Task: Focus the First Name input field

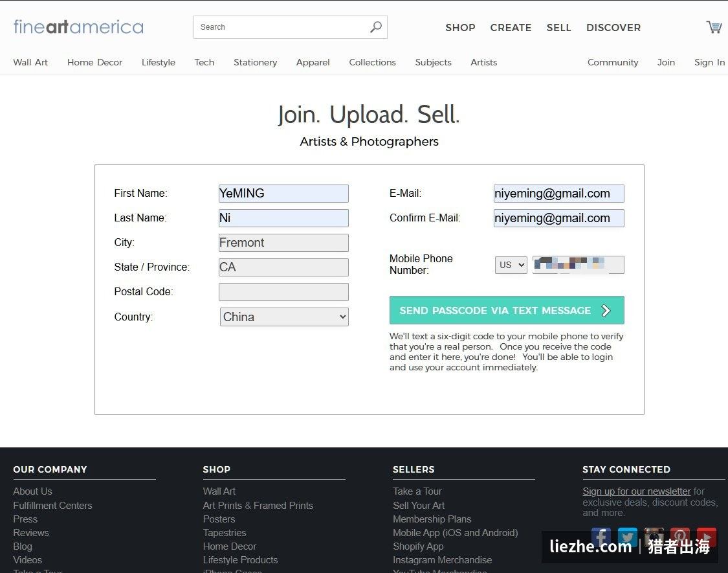Action: click(283, 194)
